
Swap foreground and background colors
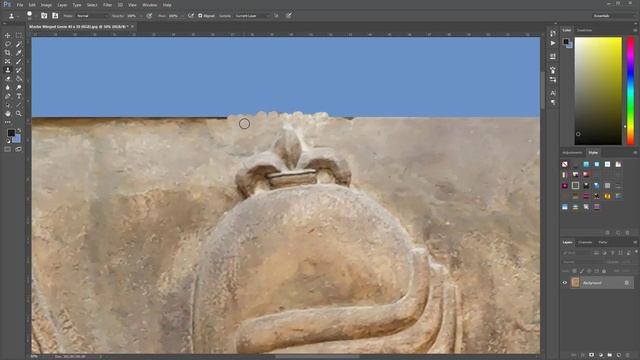[x=19, y=131]
